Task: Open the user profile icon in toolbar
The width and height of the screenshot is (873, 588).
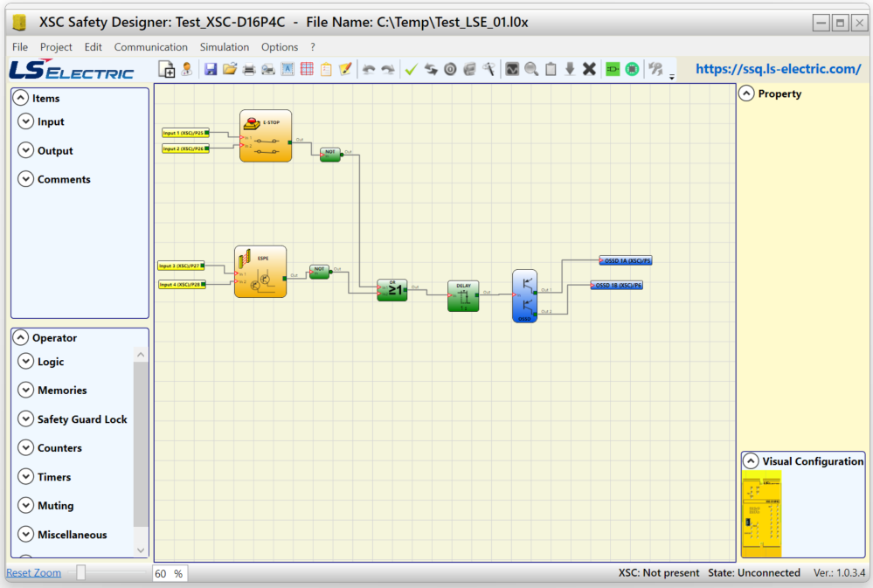Action: coord(186,69)
